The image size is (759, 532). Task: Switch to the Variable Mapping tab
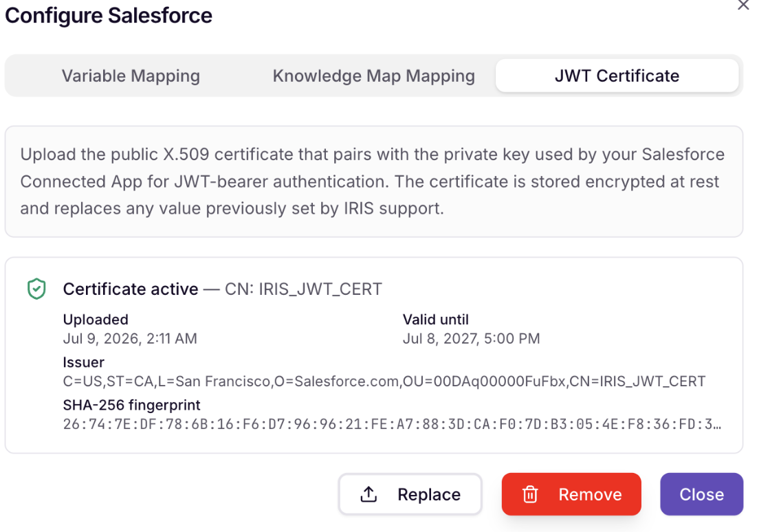point(131,76)
